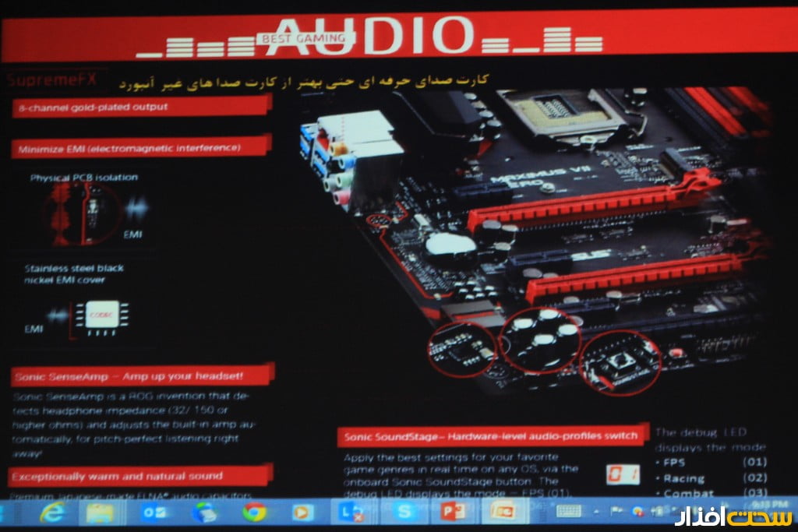The height and width of the screenshot is (532, 798).
Task: Open Internet Explorer from the taskbar
Action: click(x=53, y=513)
